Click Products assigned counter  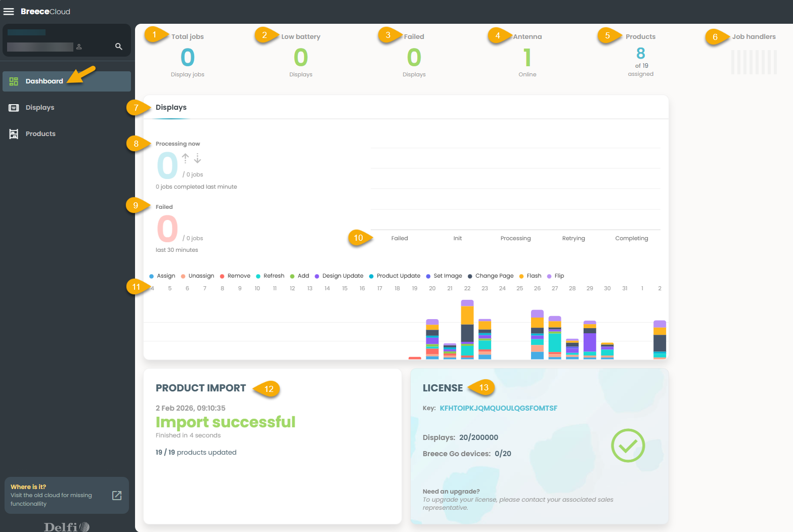(x=641, y=53)
